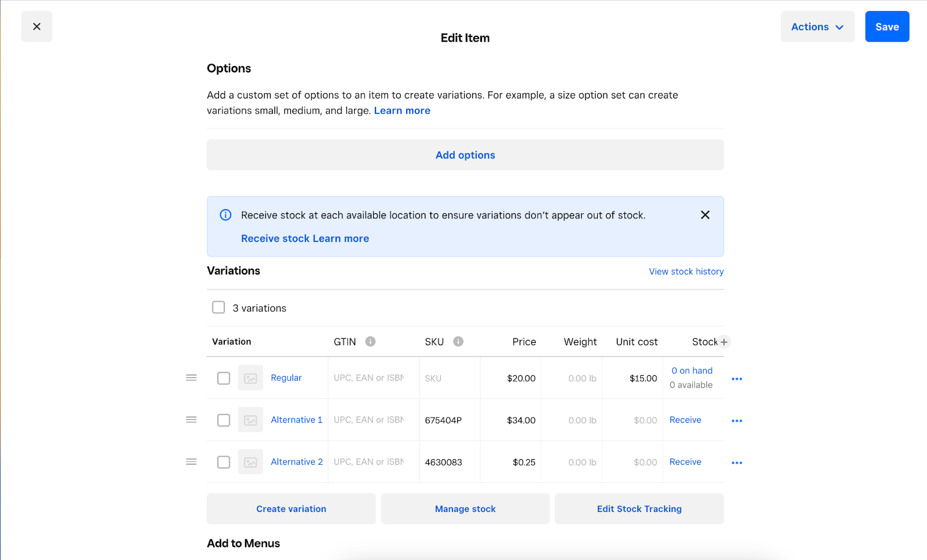The height and width of the screenshot is (560, 927).
Task: Click the info icon in the stock banner
Action: coord(225,215)
